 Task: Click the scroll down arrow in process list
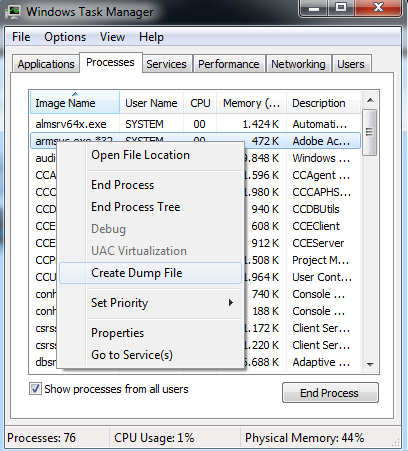(370, 365)
